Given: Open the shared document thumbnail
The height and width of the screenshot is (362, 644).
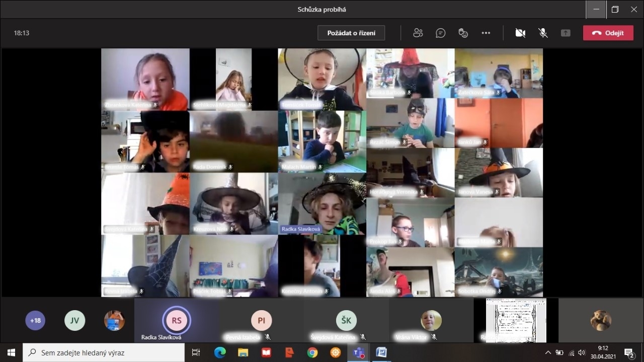Looking at the screenshot, I should pyautogui.click(x=516, y=320).
